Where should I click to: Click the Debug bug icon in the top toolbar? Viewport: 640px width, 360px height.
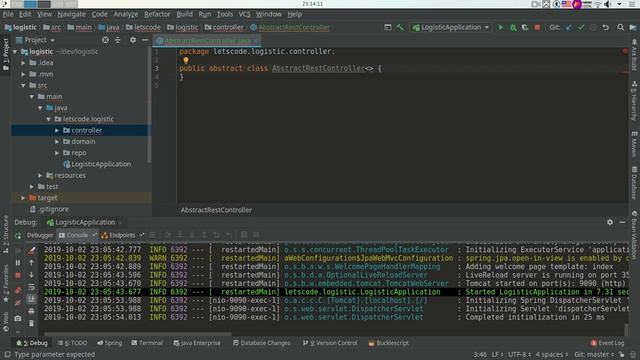[x=513, y=27]
